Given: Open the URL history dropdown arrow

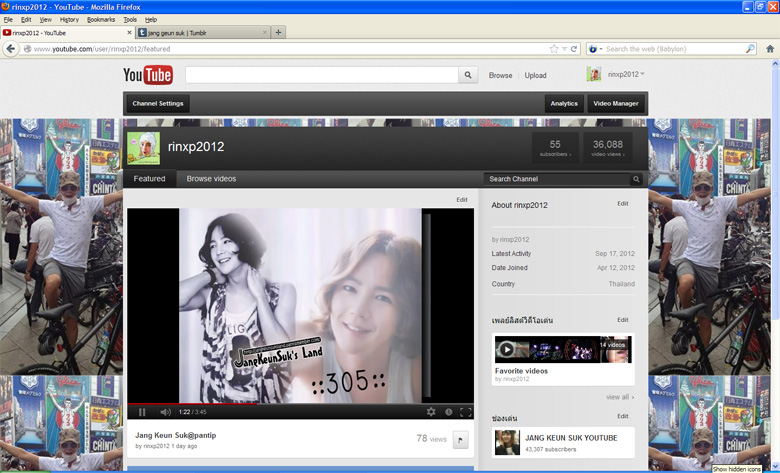Looking at the screenshot, I should [565, 49].
